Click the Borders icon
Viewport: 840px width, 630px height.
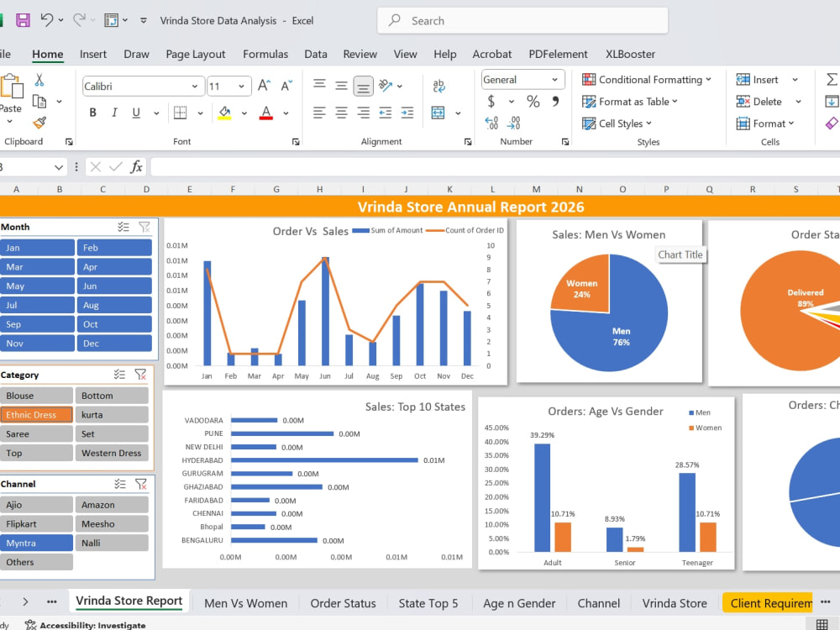180,113
